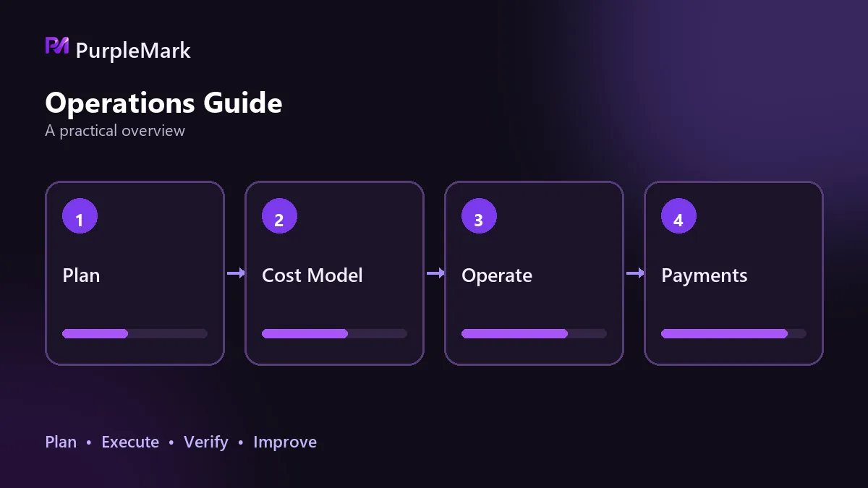The width and height of the screenshot is (868, 488).
Task: Open the Cost Model step card
Action: (334, 273)
